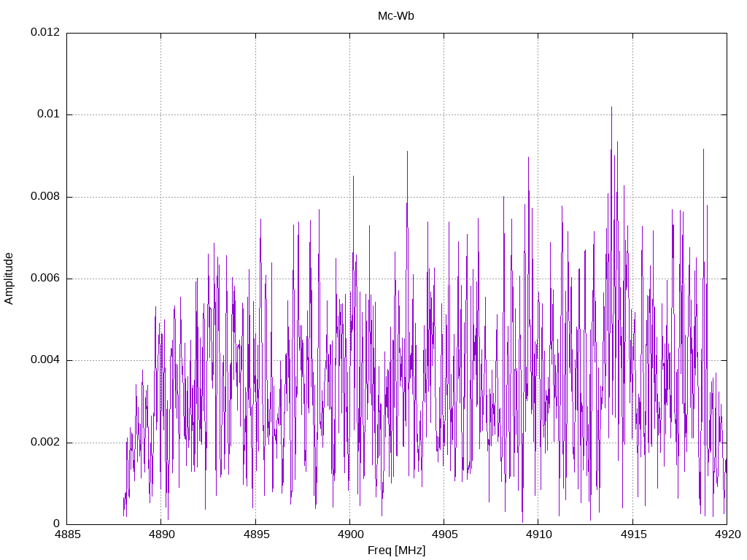Screen dimensions: 747x560
Task: Click y-axis tick label 0.004
Action: 45,360
